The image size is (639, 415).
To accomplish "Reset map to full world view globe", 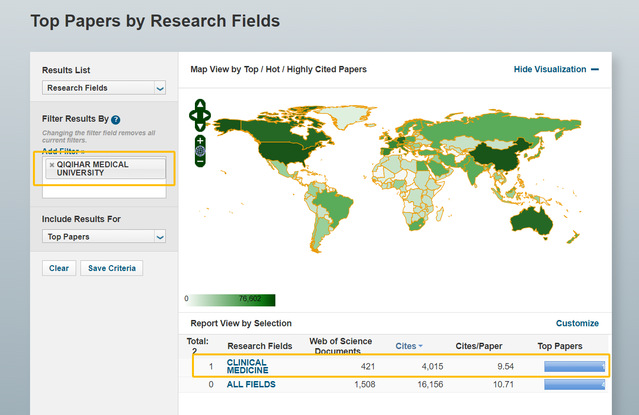I will 200,150.
